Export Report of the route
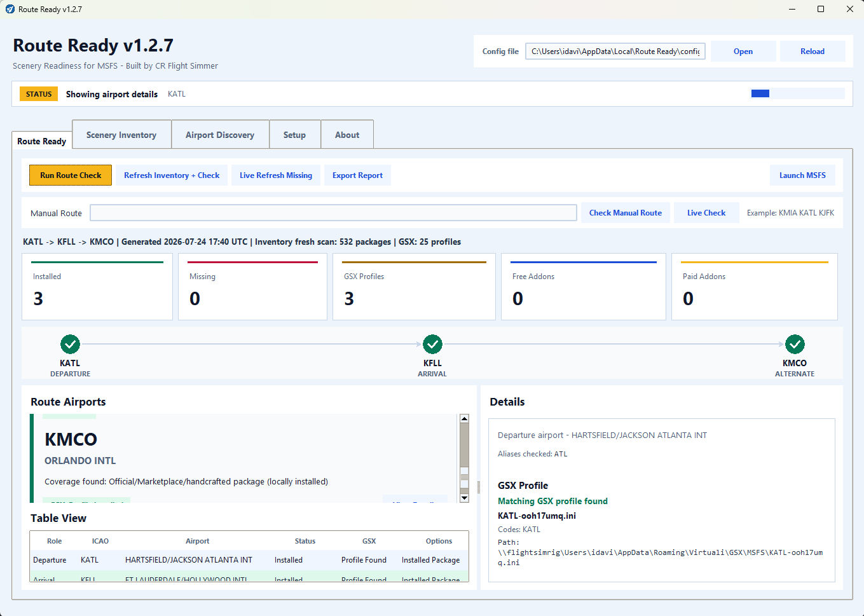This screenshot has height=616, width=864. (x=357, y=175)
